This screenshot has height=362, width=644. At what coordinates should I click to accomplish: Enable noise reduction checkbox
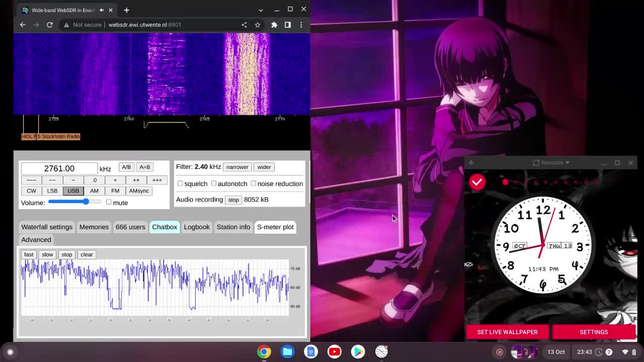point(254,184)
